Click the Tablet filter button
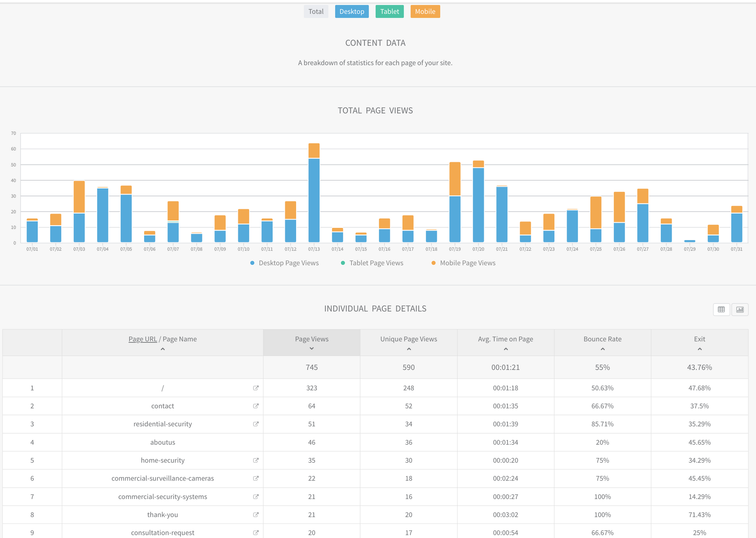756x538 pixels. coord(389,11)
